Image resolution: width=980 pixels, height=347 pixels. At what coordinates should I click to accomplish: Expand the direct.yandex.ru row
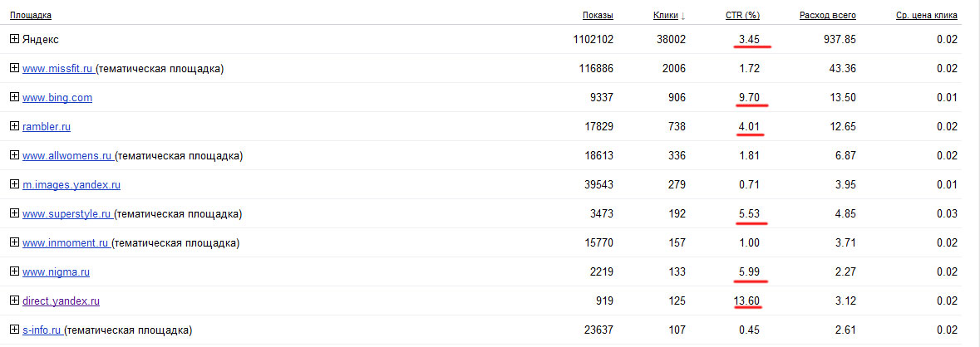[14, 301]
